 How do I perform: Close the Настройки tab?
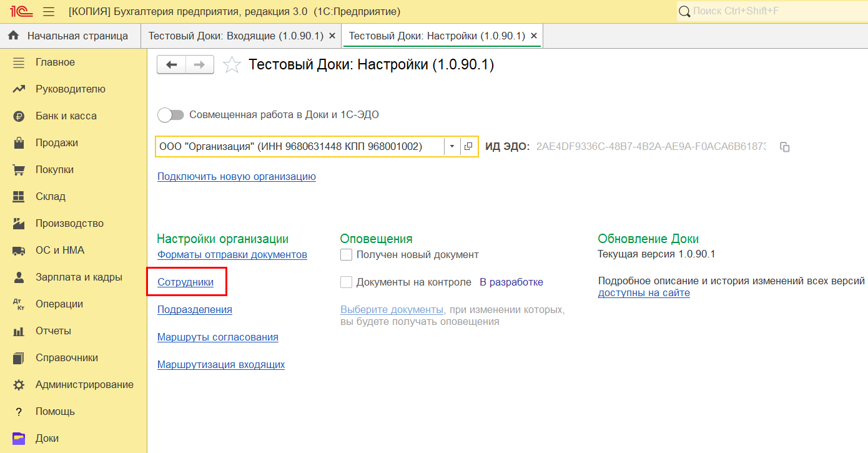[534, 36]
